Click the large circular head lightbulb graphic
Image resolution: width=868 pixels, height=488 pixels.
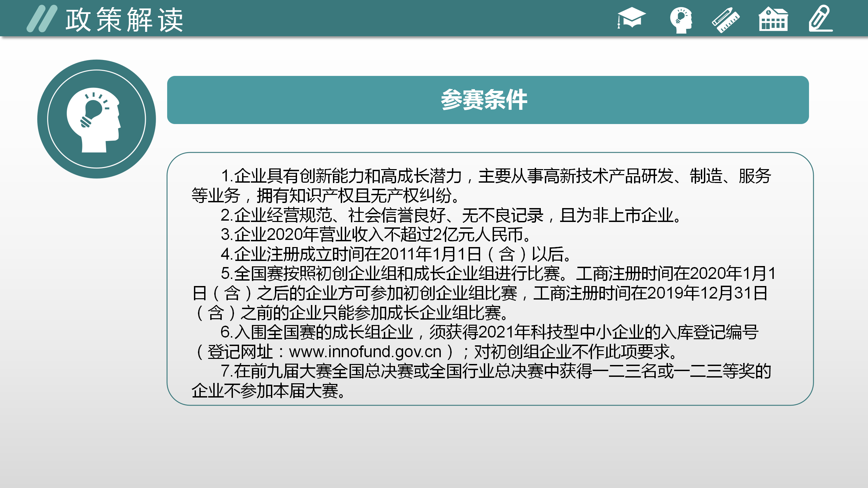(97, 119)
